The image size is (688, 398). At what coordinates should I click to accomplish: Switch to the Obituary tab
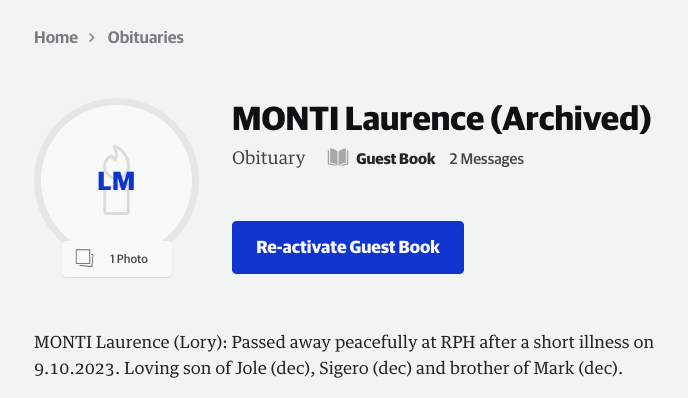click(269, 158)
